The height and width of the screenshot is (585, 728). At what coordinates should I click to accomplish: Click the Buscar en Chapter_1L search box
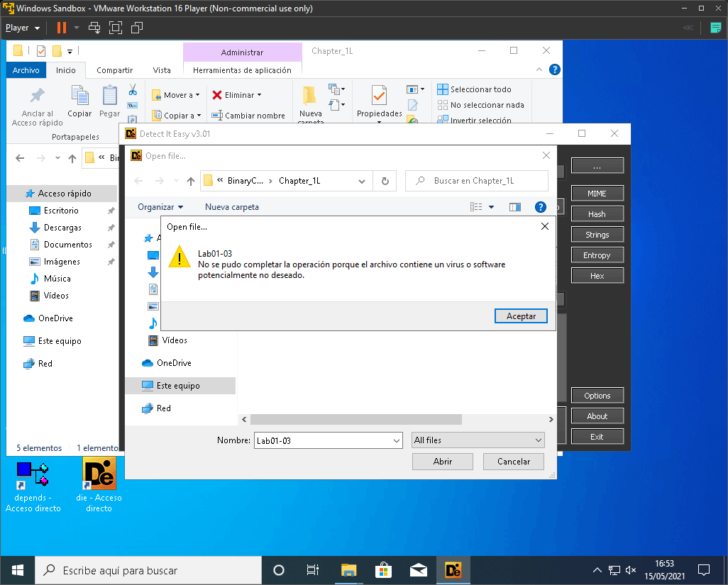coord(477,181)
